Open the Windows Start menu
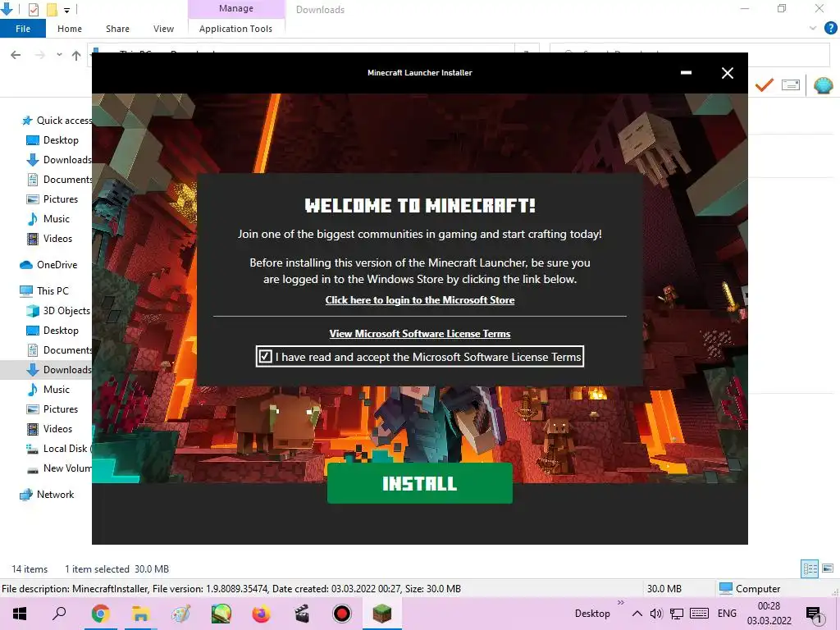The height and width of the screenshot is (630, 840). pos(20,614)
